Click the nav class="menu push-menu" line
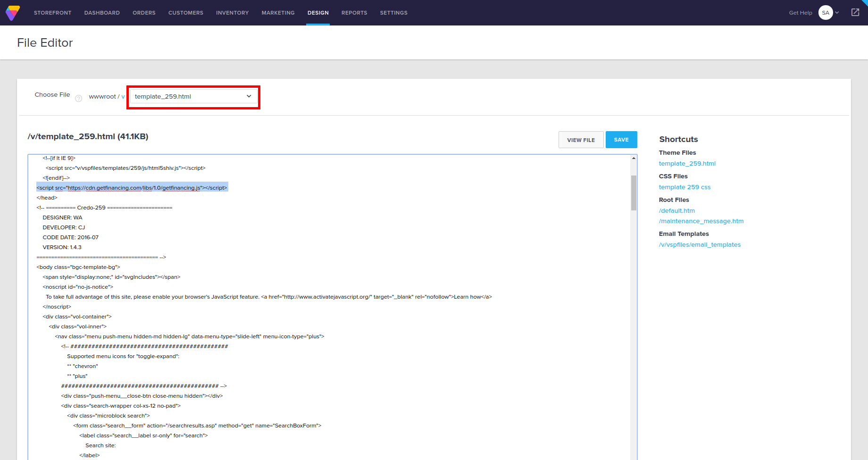868x460 pixels. coord(190,336)
